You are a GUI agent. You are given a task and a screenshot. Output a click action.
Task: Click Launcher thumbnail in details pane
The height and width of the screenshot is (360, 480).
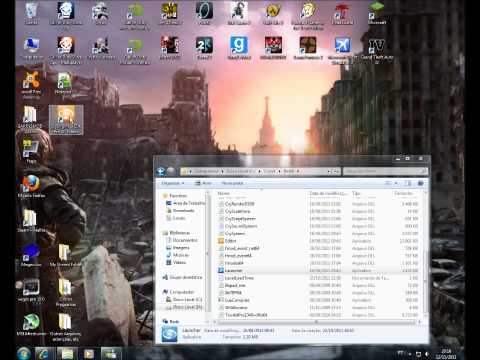[170, 334]
